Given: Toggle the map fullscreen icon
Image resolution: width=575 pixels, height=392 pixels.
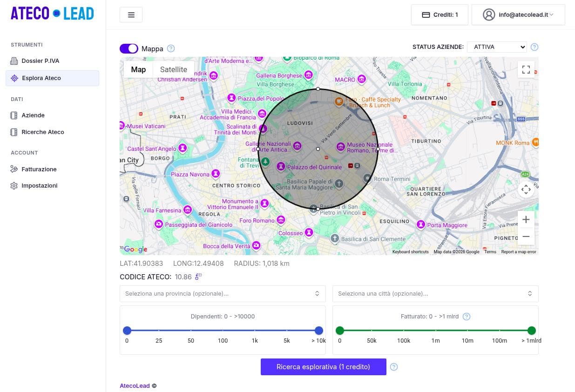Looking at the screenshot, I should pos(526,70).
